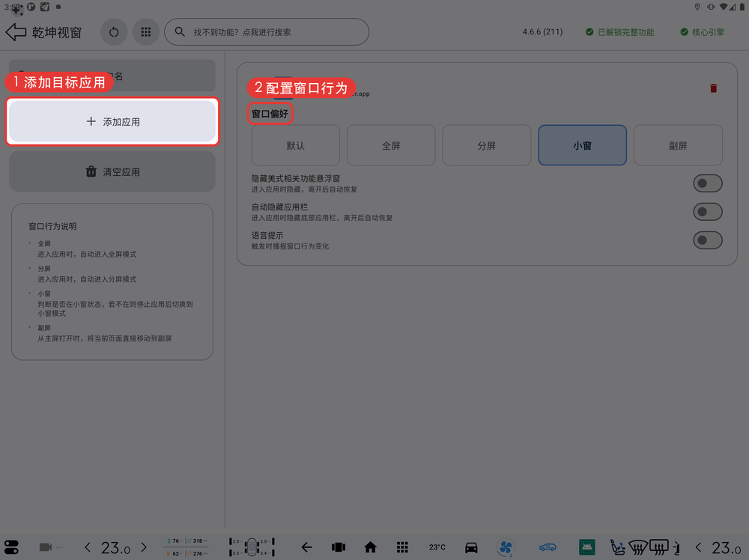Screen dimensions: 749x560
Task: Click the battery indicator in status bar
Action: [742, 7]
